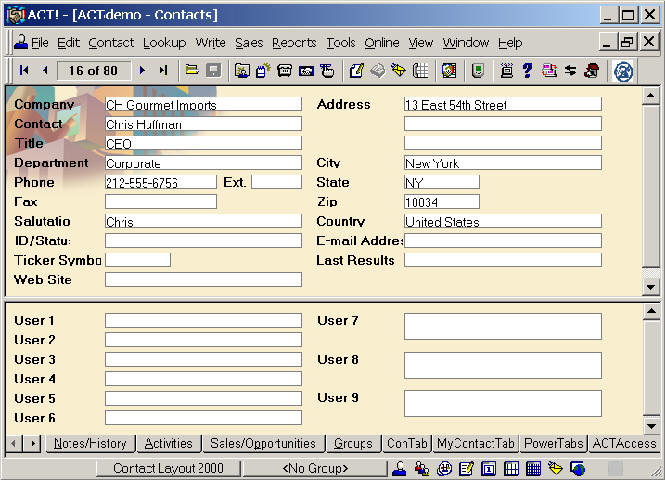Open the daily calendar icon in status bar
665x480 pixels.
pos(489,468)
